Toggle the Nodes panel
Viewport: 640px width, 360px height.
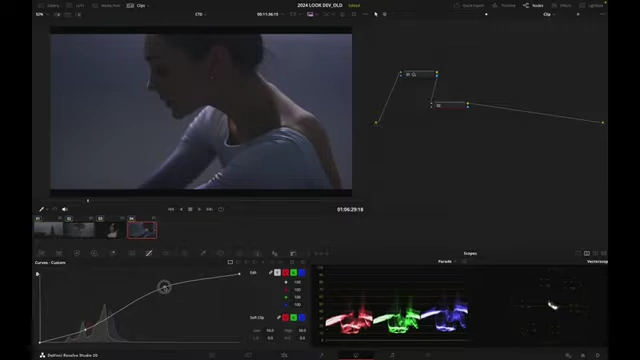(533, 6)
